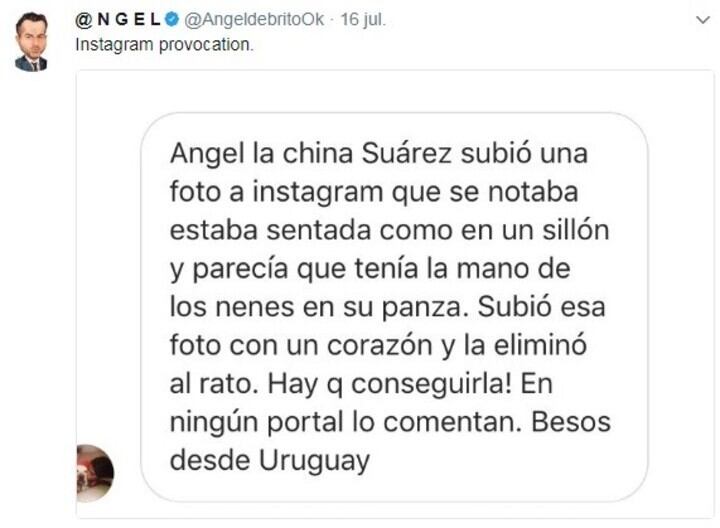
Task: Click the line starting Angel la china Suárez
Action: (379, 154)
